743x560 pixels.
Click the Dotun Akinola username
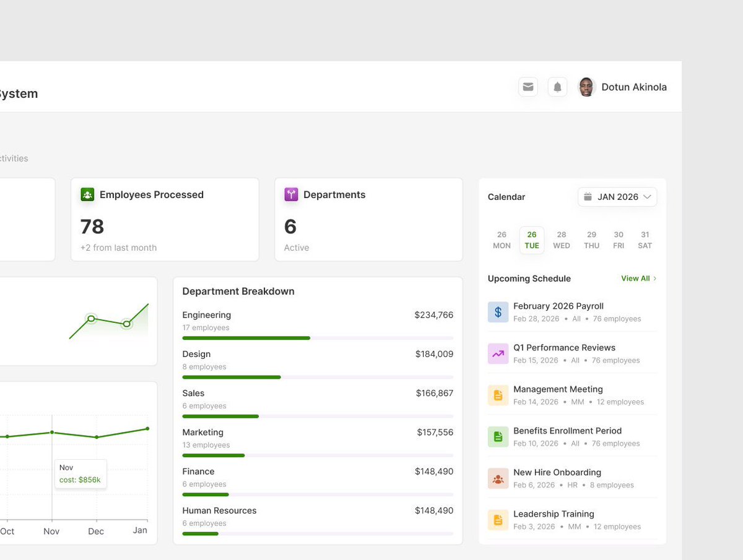[634, 87]
